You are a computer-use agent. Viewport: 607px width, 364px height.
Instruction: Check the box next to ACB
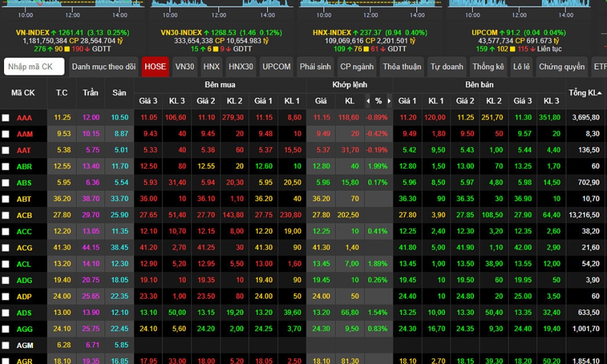(6, 216)
